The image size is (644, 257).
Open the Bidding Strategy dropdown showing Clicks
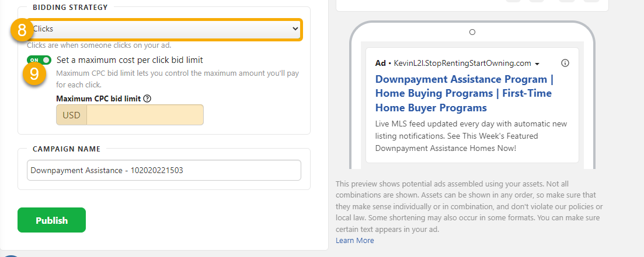pyautogui.click(x=163, y=29)
